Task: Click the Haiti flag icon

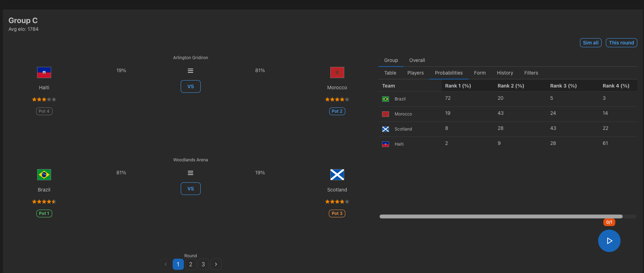Action: 44,72
